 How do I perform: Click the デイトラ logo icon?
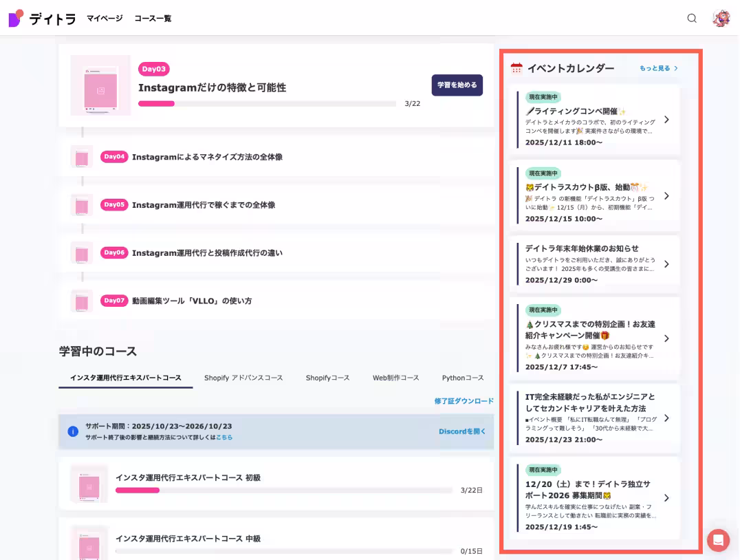(15, 18)
